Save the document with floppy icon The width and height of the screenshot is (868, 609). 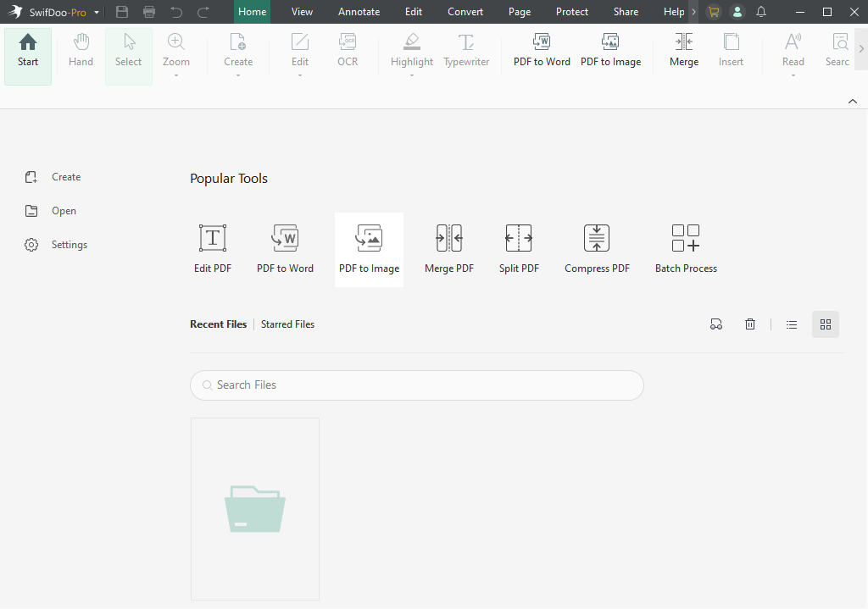pos(122,12)
